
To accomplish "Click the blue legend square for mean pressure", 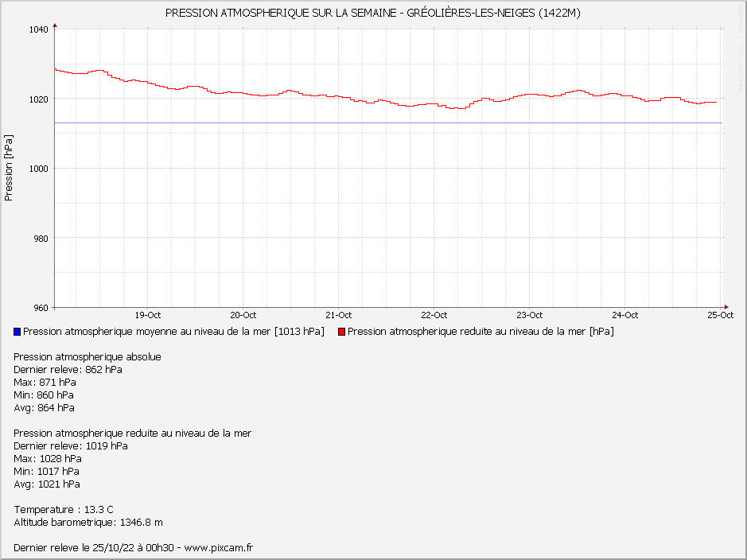I will coord(18,332).
